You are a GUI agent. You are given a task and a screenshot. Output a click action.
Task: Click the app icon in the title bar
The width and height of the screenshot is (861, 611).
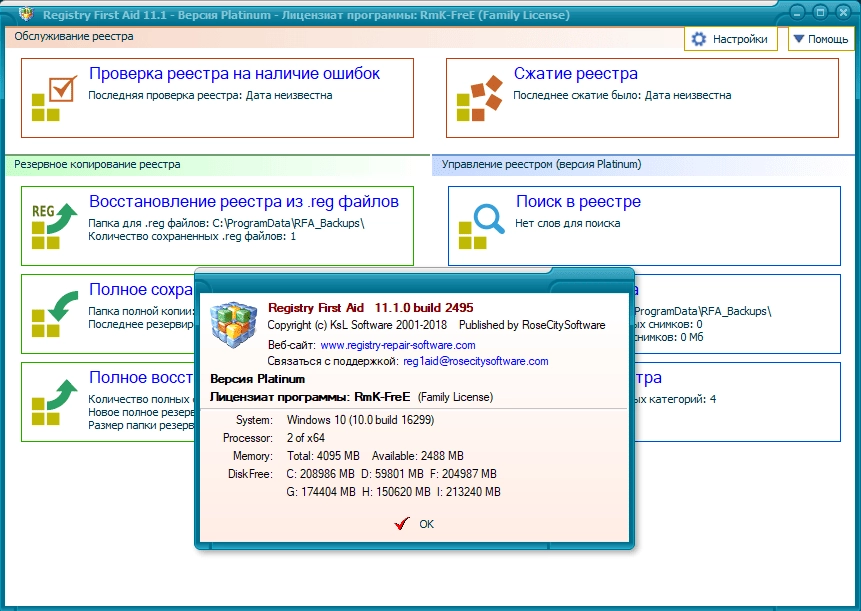click(x=26, y=14)
